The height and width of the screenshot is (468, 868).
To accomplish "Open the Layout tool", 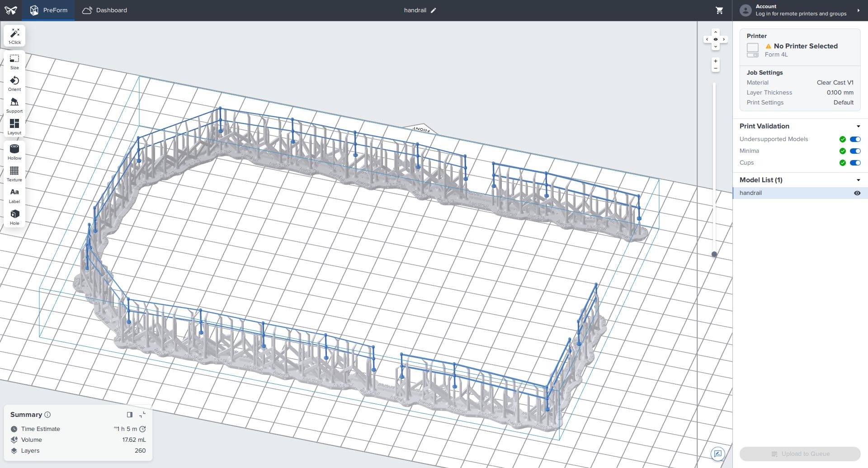I will click(14, 127).
